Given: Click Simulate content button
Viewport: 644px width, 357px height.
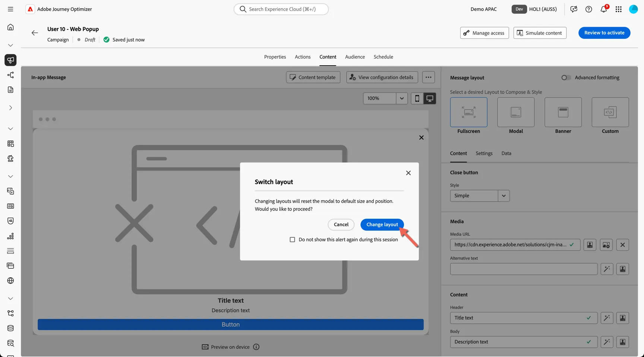Looking at the screenshot, I should pyautogui.click(x=540, y=33).
